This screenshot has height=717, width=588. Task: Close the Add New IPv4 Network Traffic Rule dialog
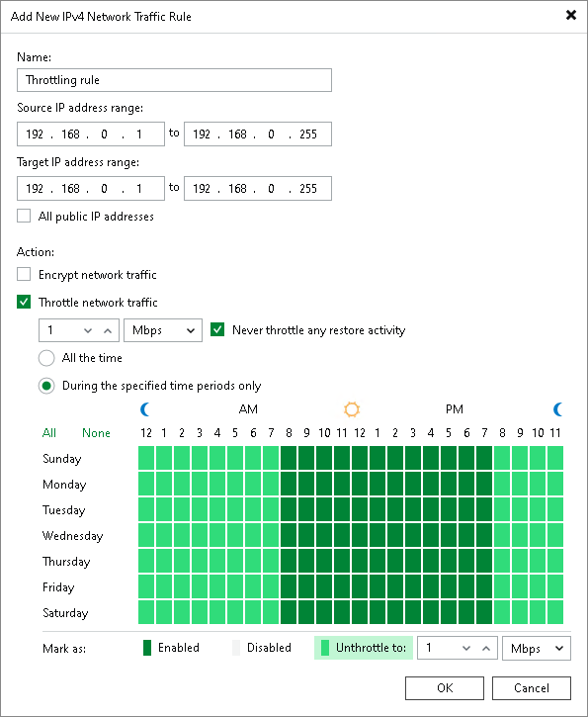(570, 15)
